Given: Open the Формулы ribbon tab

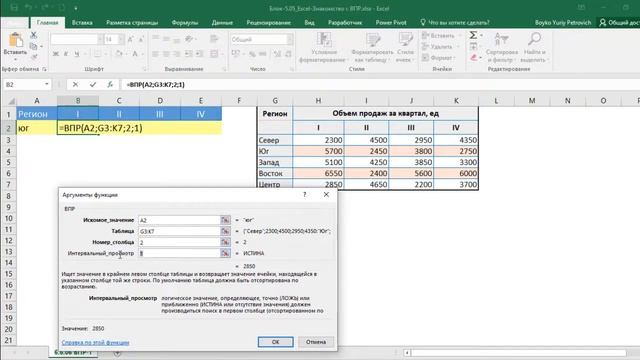Looking at the screenshot, I should 185,22.
